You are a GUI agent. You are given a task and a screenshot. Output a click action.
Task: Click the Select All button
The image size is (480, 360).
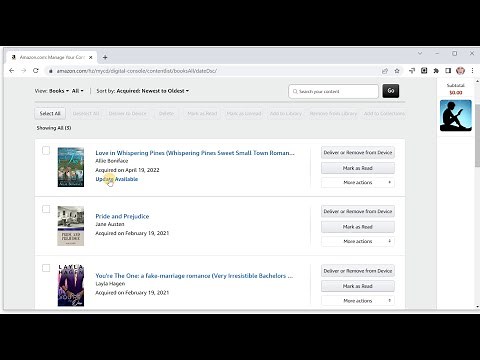(50, 113)
